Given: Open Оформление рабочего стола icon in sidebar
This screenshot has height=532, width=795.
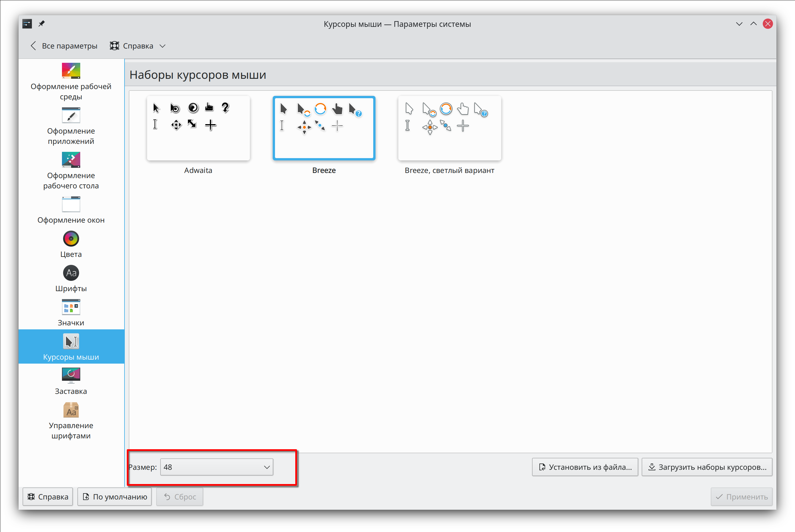Looking at the screenshot, I should [71, 160].
